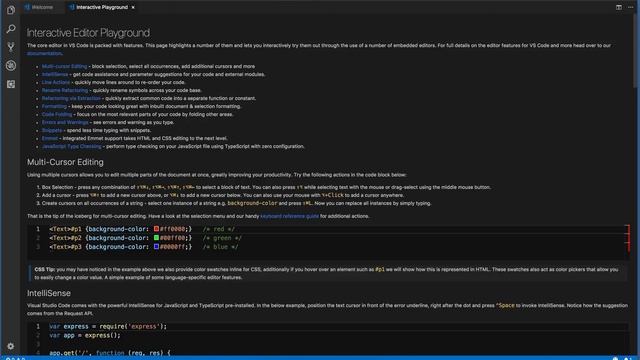The height and width of the screenshot is (360, 640).
Task: Click the 'CSS Tip:' note text
Action: [45, 269]
